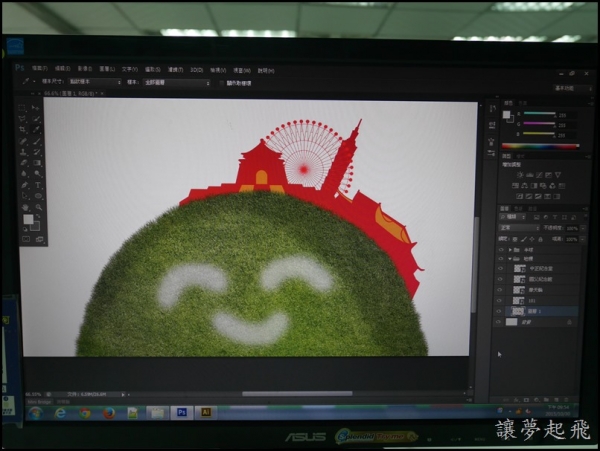Select the Path Selection tool

tap(24, 196)
